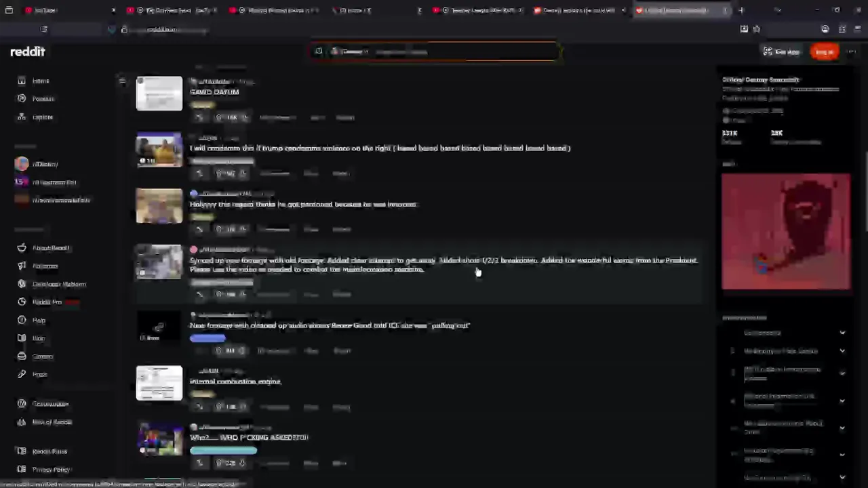Upvote the WHO ASKED post
This screenshot has height=488, width=868.
218,463
